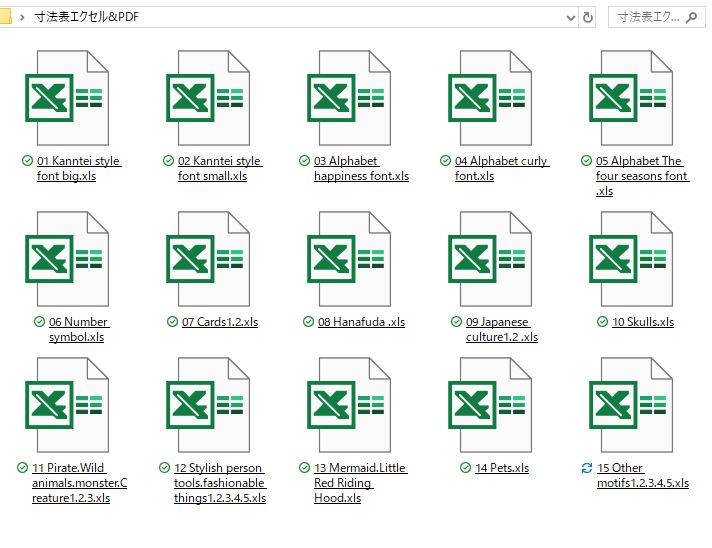The width and height of the screenshot is (712, 548).
Task: Expand the breadcrumb chevron before 寸法表エクセル&PDF
Action: coord(22,18)
